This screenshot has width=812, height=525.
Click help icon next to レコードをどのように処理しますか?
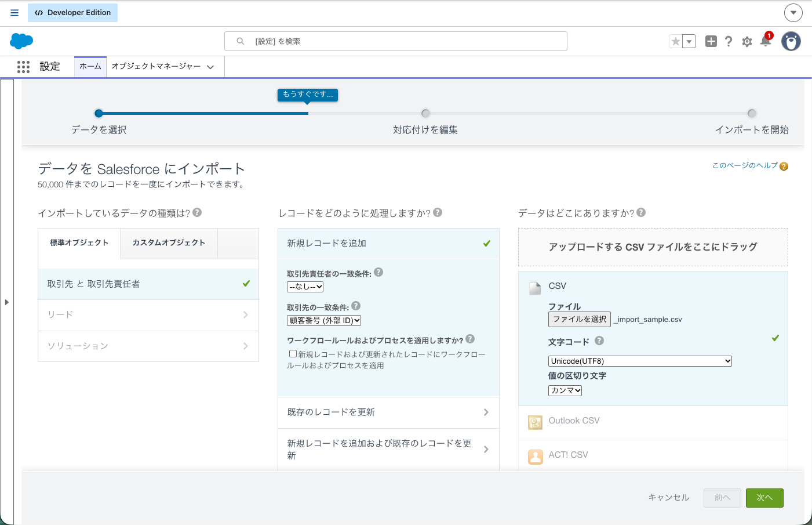[438, 212]
